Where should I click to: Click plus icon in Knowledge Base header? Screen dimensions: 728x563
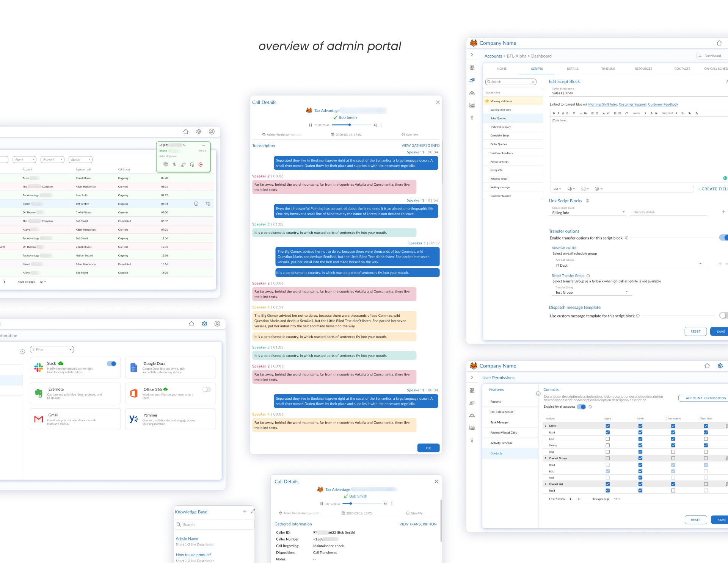point(245,511)
